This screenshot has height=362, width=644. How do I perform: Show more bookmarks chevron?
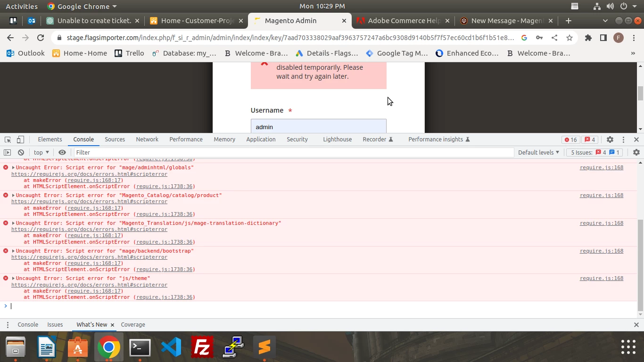[633, 53]
